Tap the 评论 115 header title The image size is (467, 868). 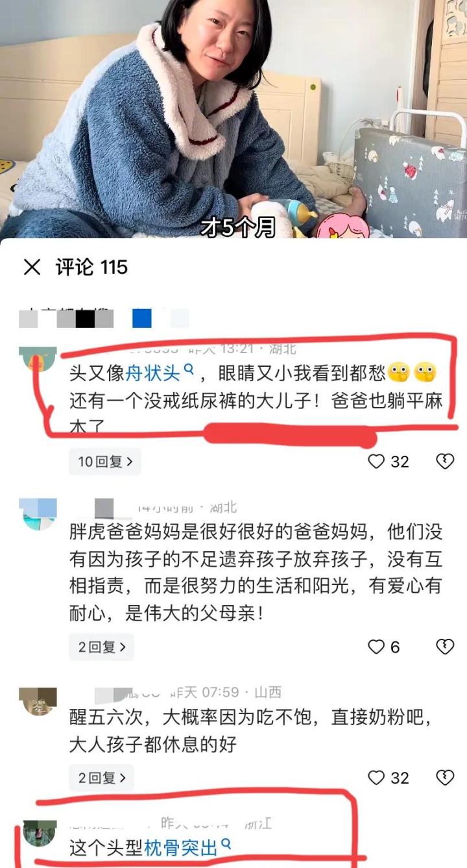(x=91, y=267)
